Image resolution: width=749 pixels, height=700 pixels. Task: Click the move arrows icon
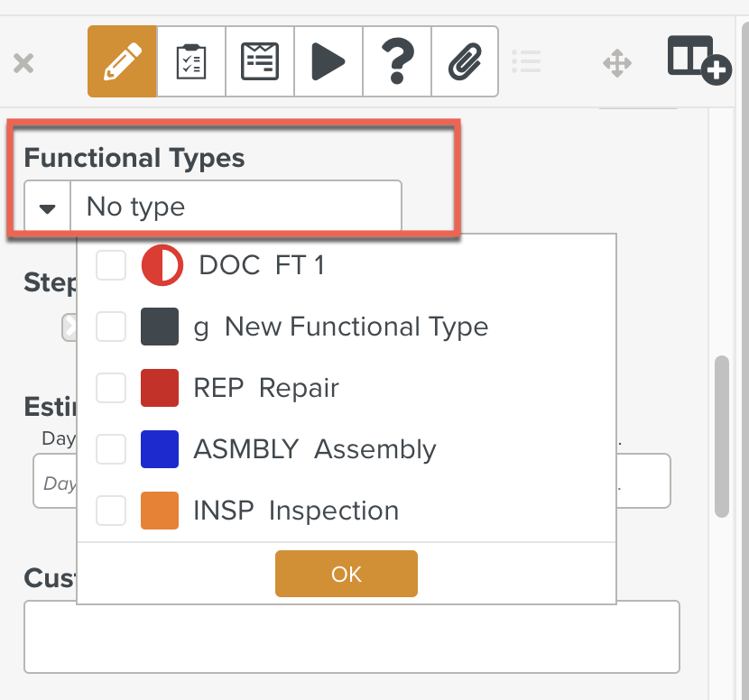click(x=617, y=61)
